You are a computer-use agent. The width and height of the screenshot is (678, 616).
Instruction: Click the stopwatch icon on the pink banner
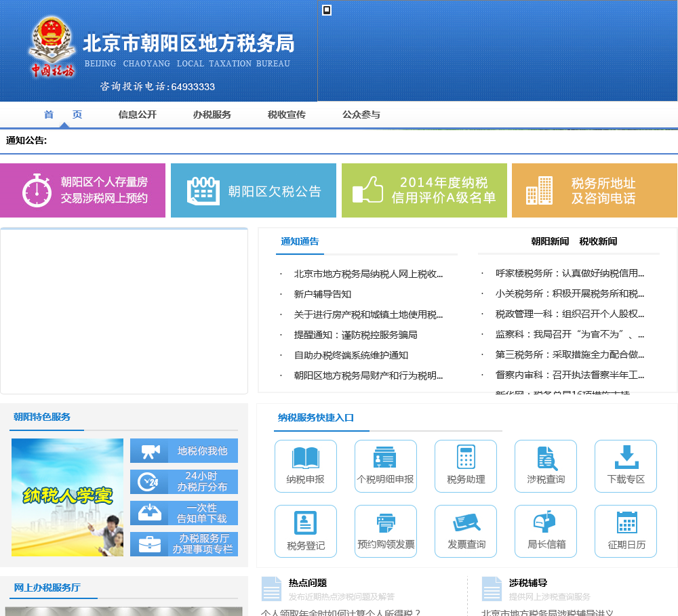pyautogui.click(x=37, y=190)
